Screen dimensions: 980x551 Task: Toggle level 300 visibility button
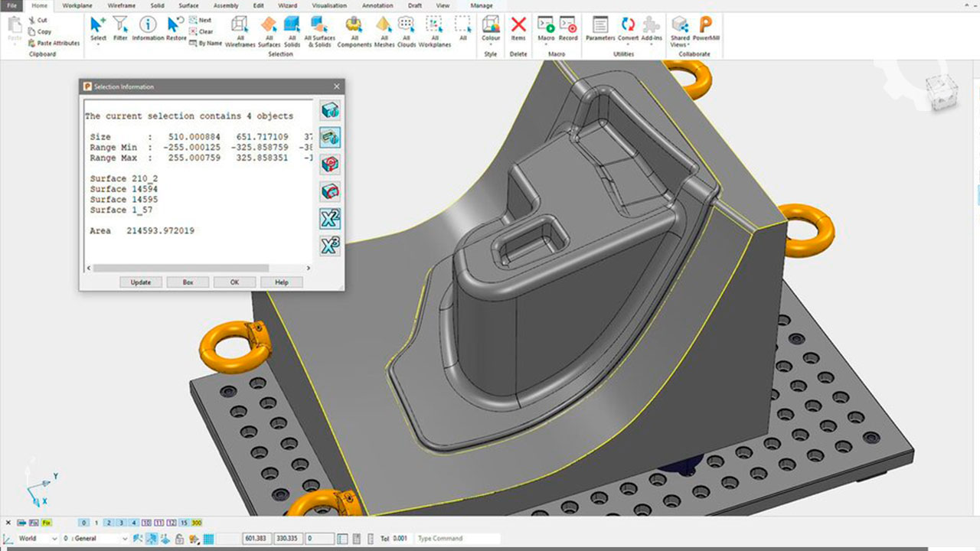pos(197,523)
